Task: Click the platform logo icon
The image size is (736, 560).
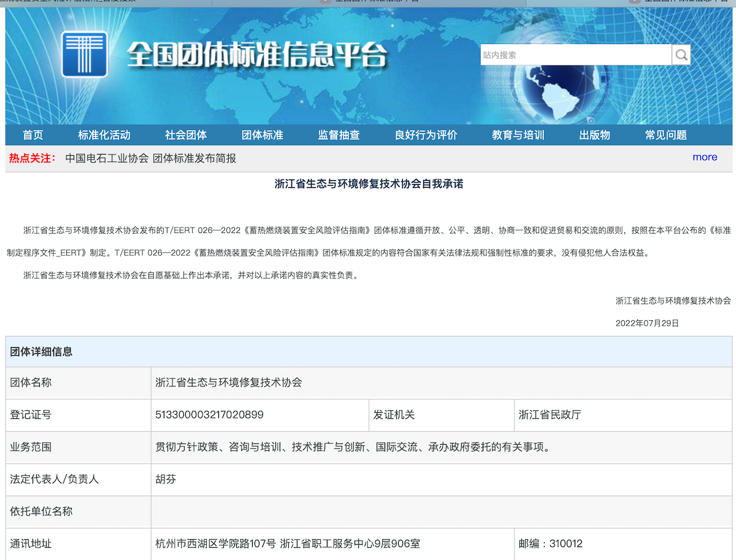Action: pyautogui.click(x=85, y=54)
